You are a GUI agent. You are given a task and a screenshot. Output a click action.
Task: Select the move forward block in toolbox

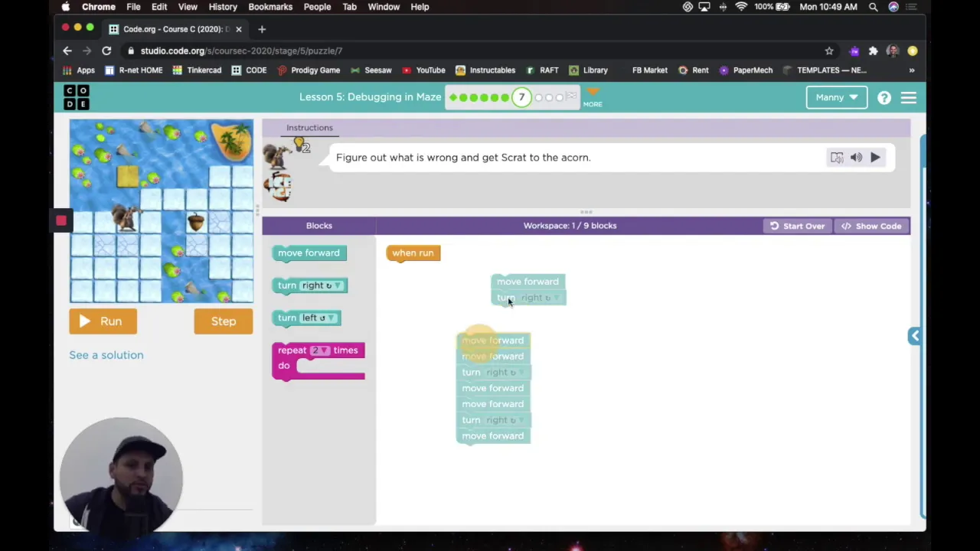(x=309, y=253)
